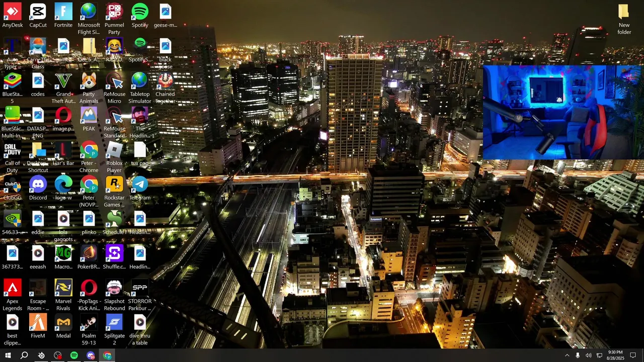This screenshot has width=644, height=362.
Task: Click the taskbar search magnifier
Action: (24, 355)
